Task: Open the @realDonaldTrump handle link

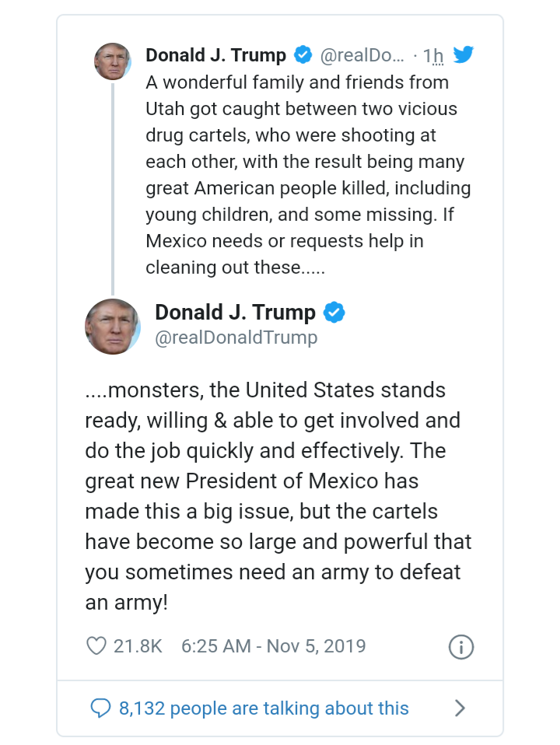Action: pos(236,338)
